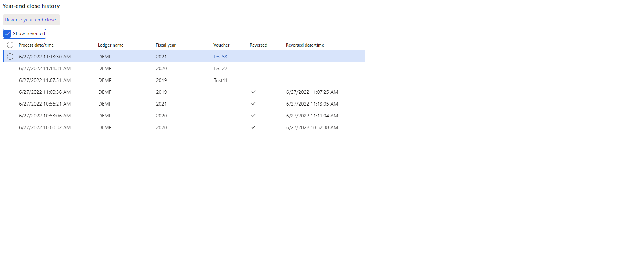Click reversed checkmark in 10:56:21 AM row
Viewport: 644px width, 260px height.
[x=253, y=103]
